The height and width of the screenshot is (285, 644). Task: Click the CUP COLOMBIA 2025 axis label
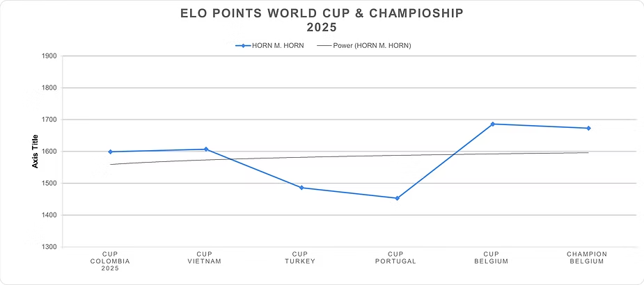110,261
